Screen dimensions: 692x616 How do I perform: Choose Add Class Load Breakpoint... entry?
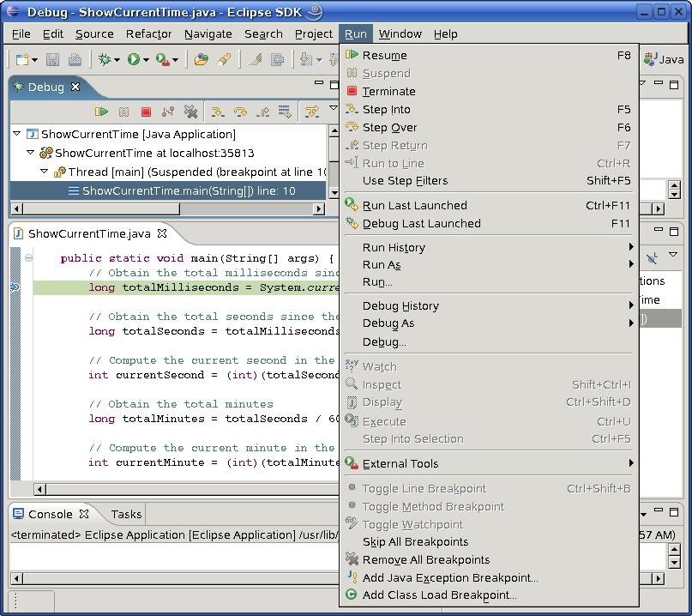489,595
